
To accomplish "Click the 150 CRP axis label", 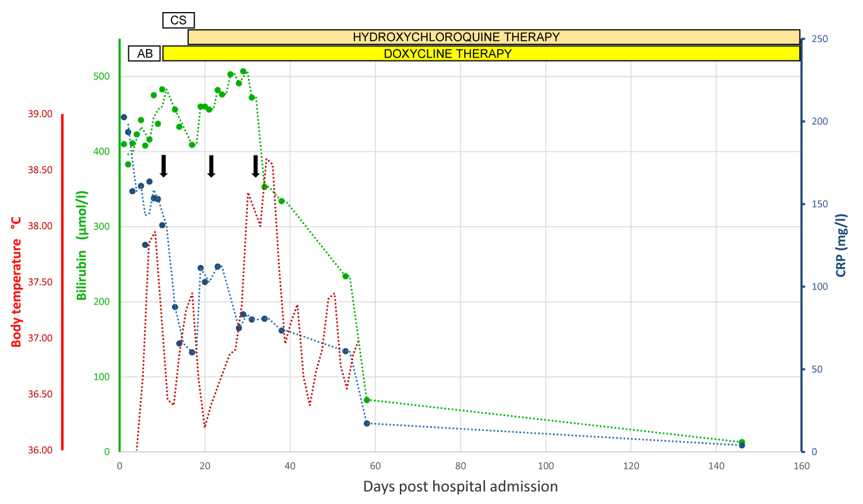I will click(820, 204).
